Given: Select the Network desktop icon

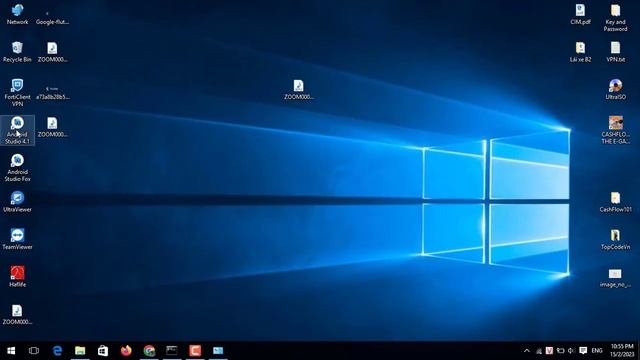Looking at the screenshot, I should (x=17, y=14).
